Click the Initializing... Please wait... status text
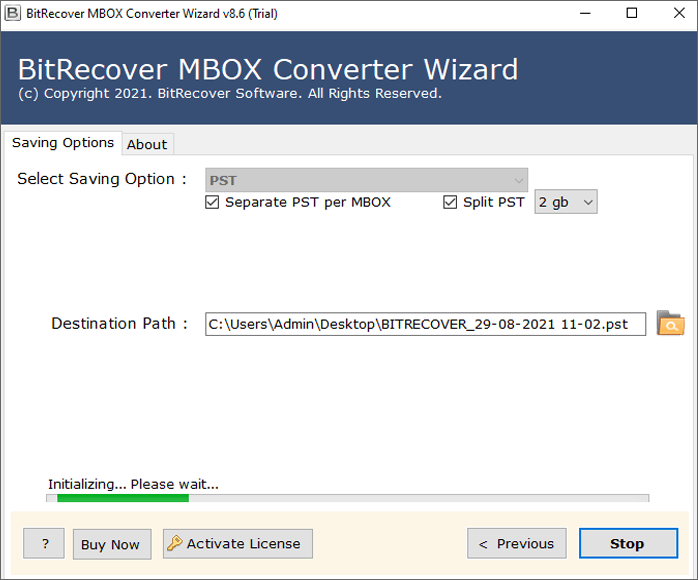This screenshot has height=580, width=698. (134, 484)
